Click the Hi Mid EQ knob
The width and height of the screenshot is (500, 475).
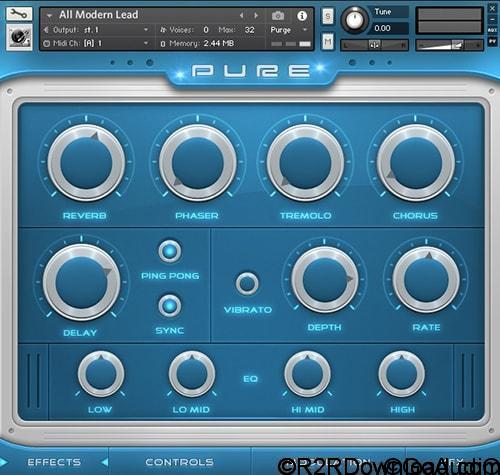307,374
